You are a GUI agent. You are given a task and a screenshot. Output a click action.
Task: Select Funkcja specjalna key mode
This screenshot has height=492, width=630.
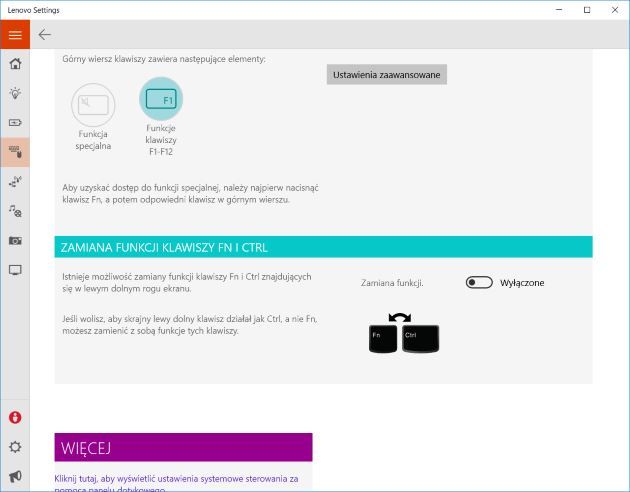(x=93, y=116)
